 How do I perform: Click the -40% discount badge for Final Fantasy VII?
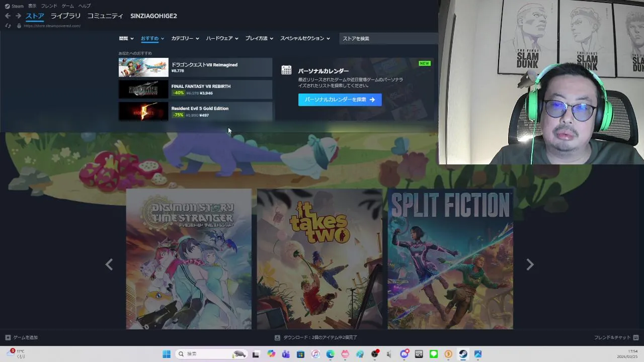click(x=178, y=93)
